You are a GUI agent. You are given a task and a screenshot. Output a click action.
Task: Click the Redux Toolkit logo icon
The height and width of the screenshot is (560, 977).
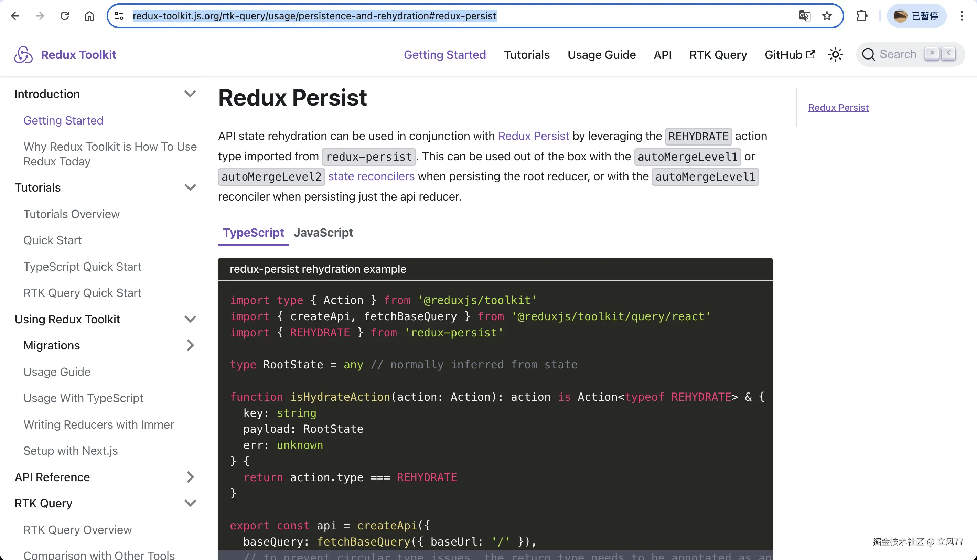coord(23,55)
